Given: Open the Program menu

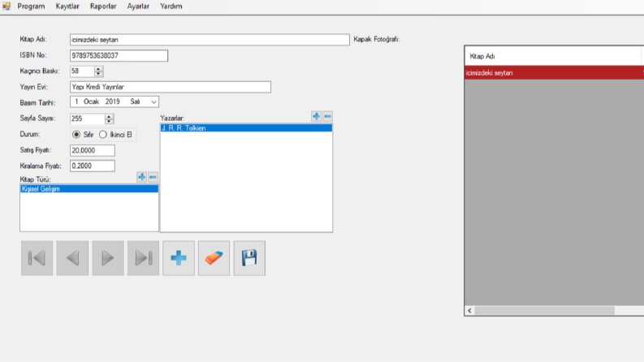Looking at the screenshot, I should [x=31, y=6].
